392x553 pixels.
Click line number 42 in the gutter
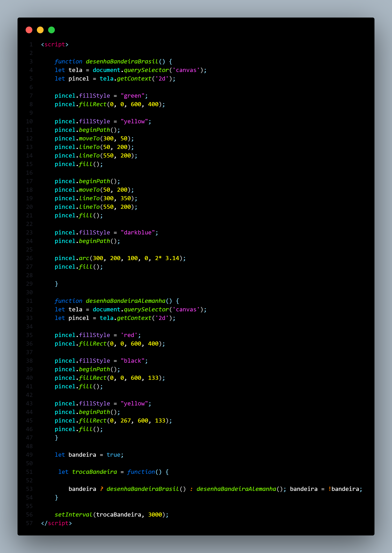click(29, 395)
